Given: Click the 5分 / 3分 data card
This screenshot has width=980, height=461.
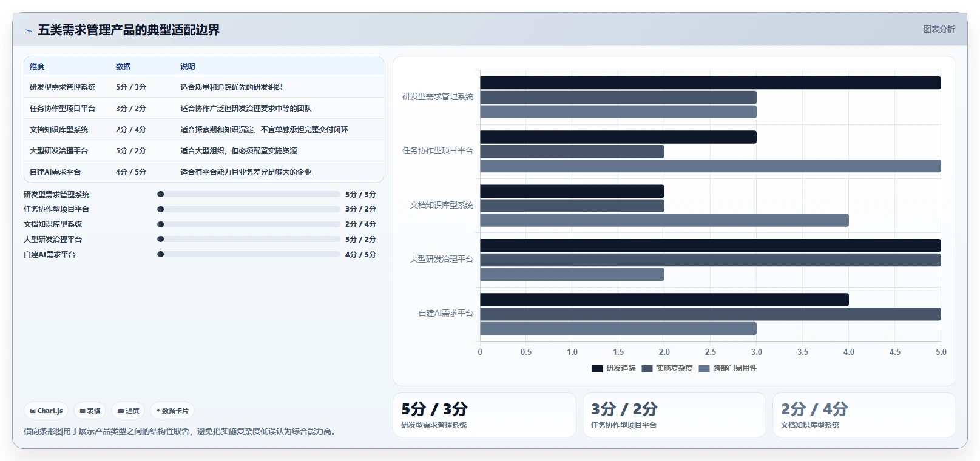Looking at the screenshot, I should 484,415.
